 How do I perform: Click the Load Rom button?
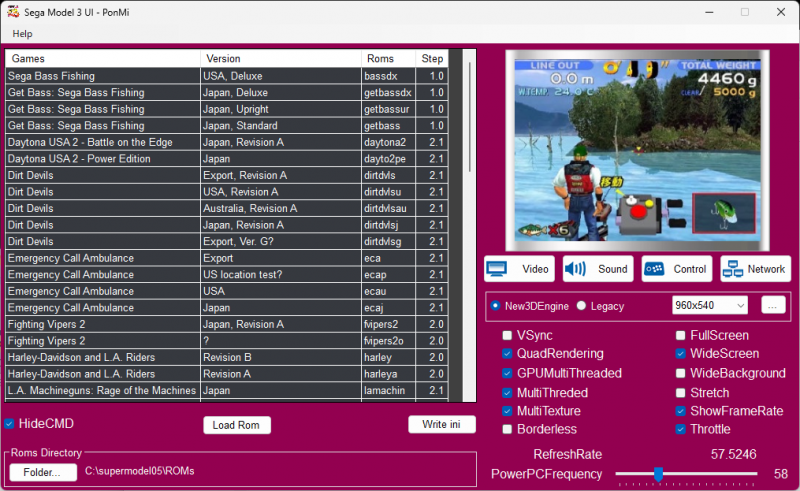tap(237, 425)
